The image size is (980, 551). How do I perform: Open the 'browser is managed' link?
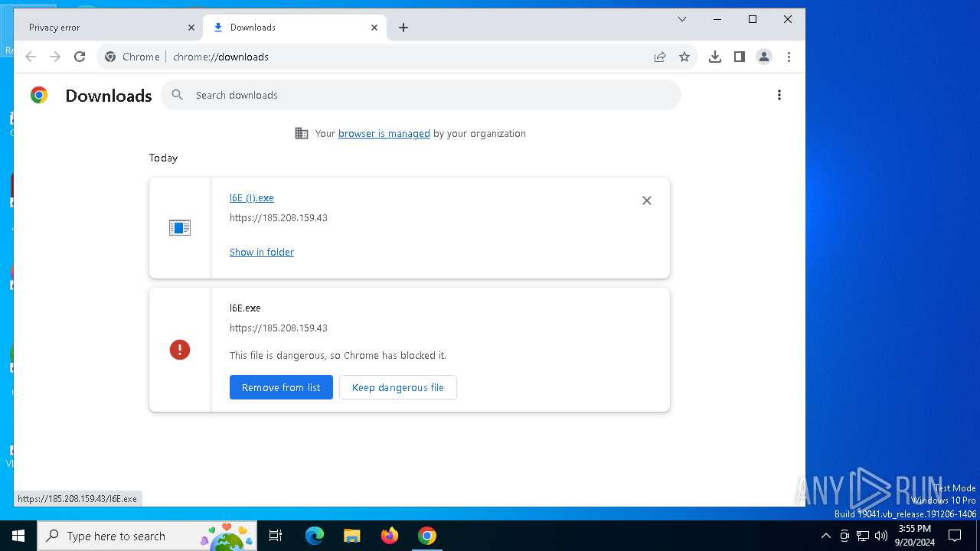click(384, 133)
